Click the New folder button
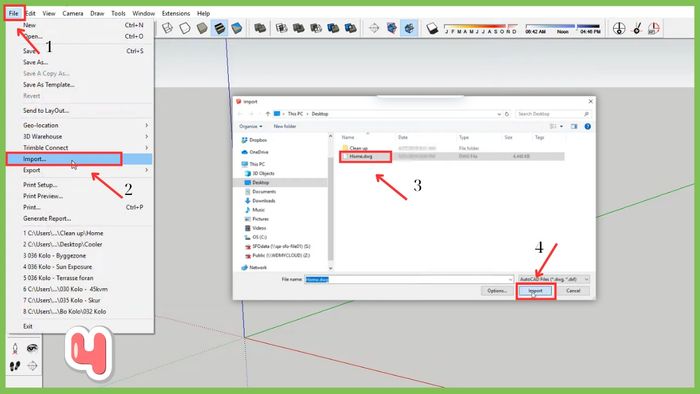 tap(285, 126)
